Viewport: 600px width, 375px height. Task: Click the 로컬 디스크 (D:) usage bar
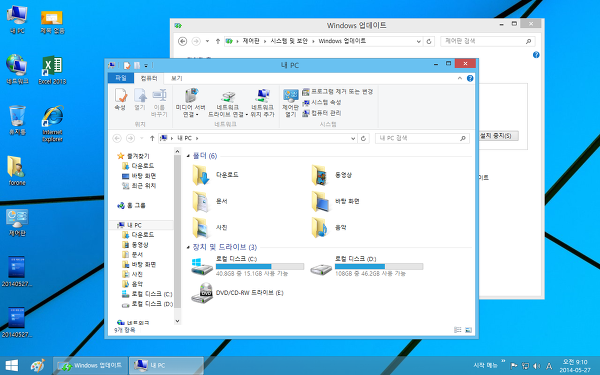pyautogui.click(x=379, y=266)
